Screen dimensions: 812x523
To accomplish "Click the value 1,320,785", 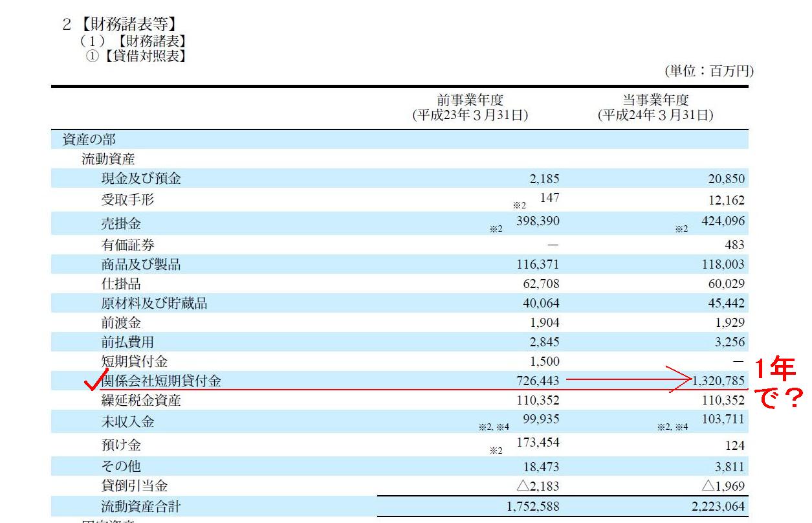I will tap(718, 381).
